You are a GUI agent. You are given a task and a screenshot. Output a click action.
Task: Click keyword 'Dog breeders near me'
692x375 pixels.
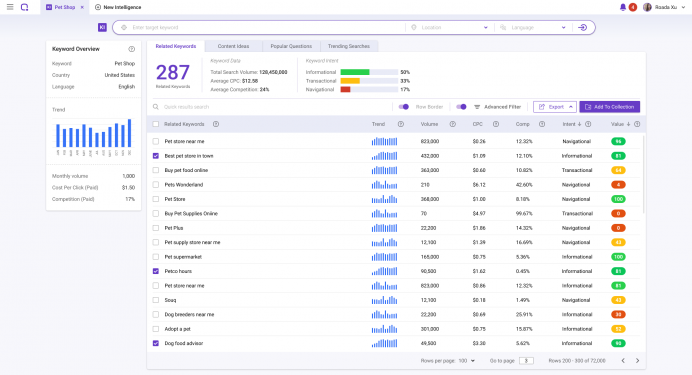[x=189, y=315]
